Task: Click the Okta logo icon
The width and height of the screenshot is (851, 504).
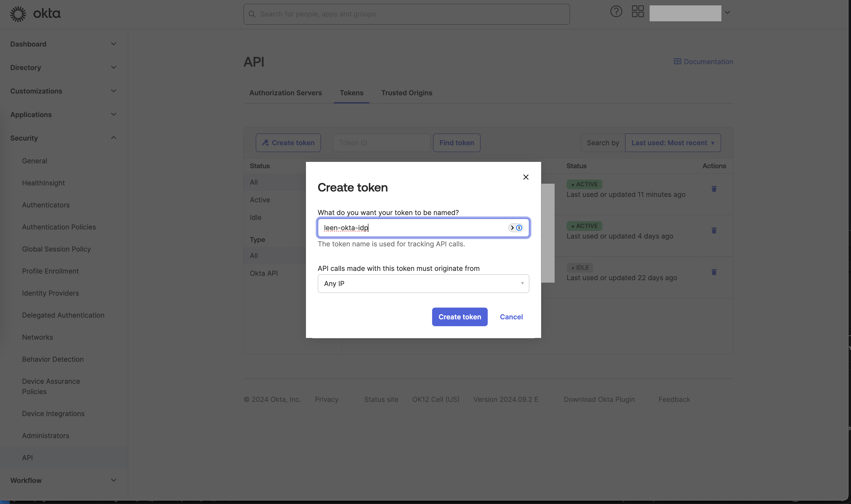Action: (x=18, y=14)
